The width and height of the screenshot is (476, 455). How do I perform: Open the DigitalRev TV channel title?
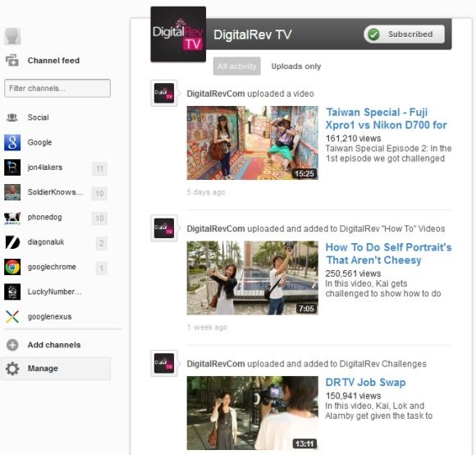253,34
